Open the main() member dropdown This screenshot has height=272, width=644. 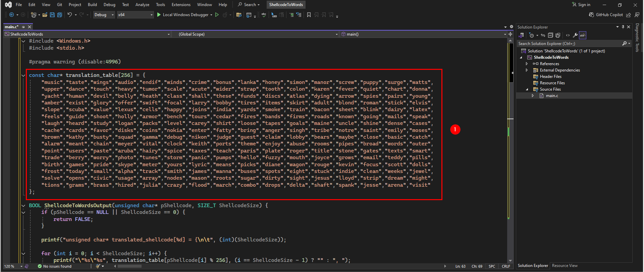[424, 34]
